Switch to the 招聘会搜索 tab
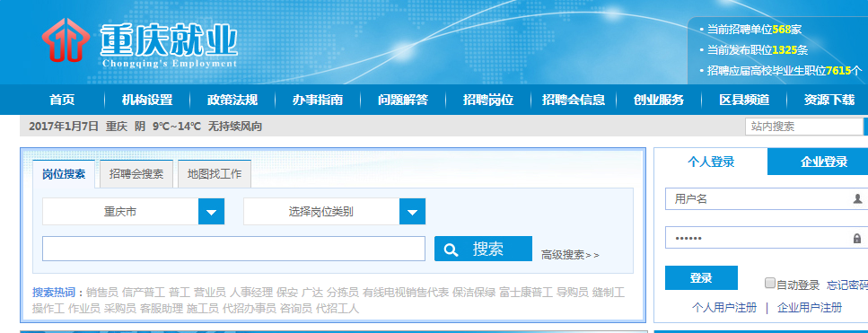 (x=136, y=174)
